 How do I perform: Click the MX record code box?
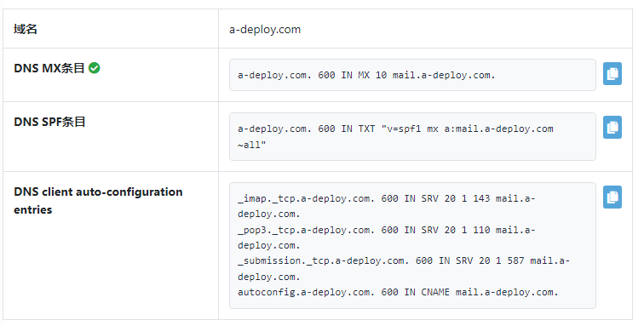tap(412, 75)
